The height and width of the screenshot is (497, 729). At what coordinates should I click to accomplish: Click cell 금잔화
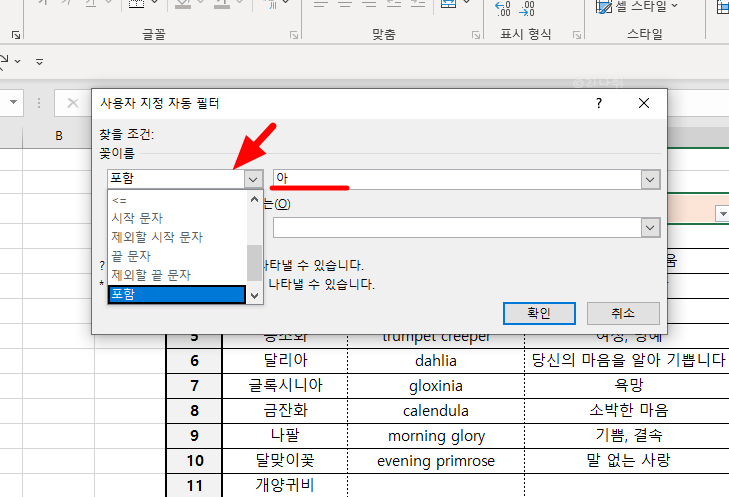[285, 411]
